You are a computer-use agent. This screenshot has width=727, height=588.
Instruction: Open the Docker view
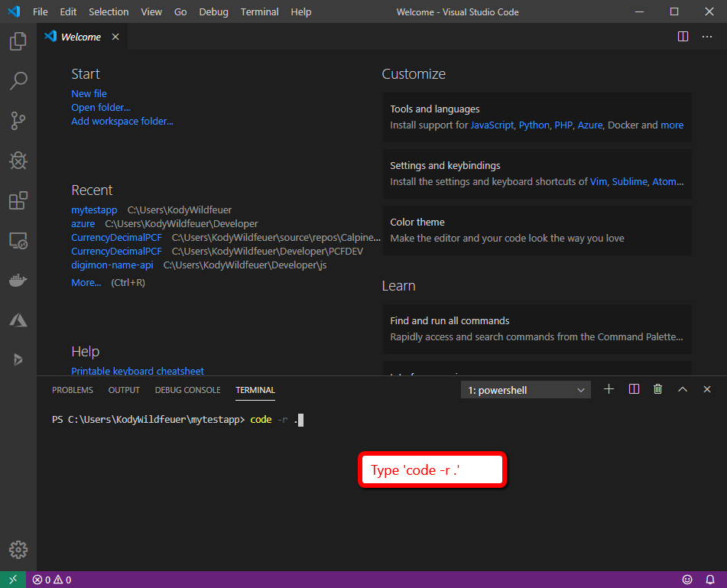[18, 281]
